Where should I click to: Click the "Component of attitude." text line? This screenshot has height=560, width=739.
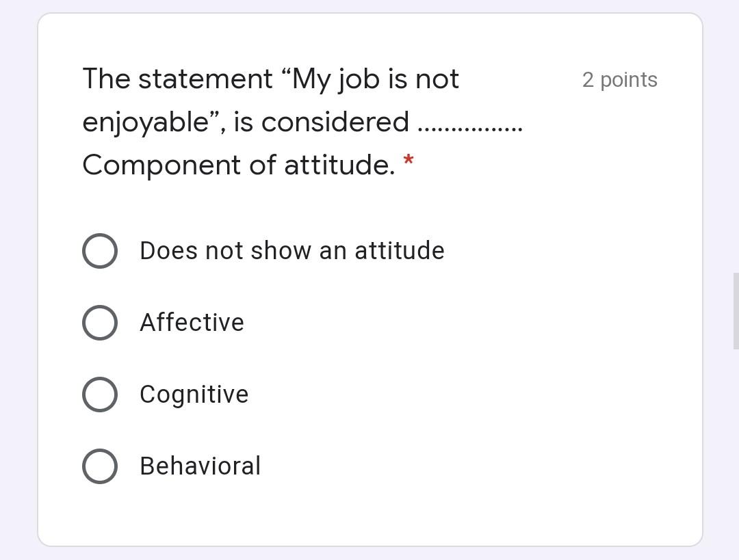[238, 165]
